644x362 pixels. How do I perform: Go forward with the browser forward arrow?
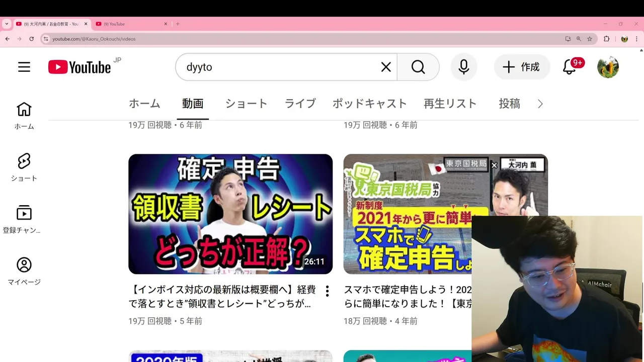click(x=19, y=39)
